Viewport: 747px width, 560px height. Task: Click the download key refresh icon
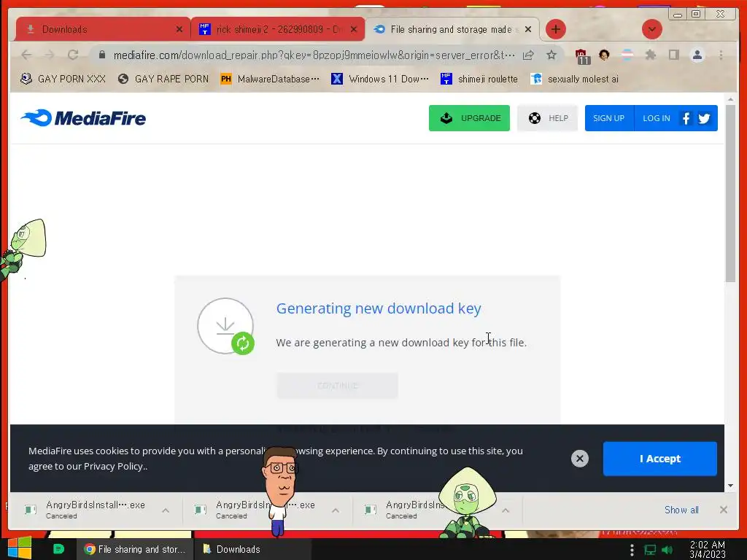(243, 343)
